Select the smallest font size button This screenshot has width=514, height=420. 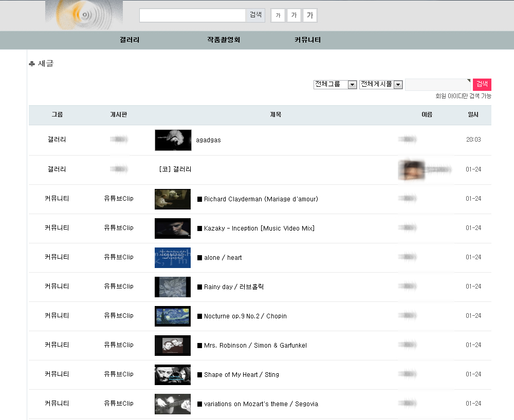coord(278,15)
